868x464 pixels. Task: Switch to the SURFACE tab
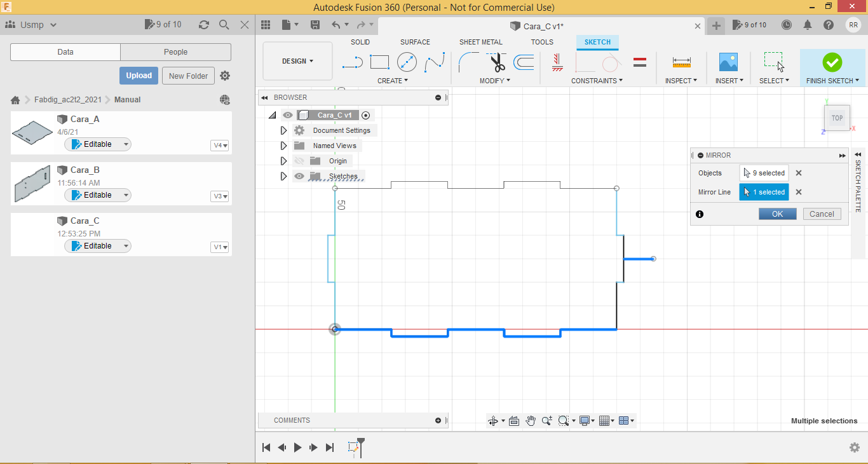tap(415, 42)
